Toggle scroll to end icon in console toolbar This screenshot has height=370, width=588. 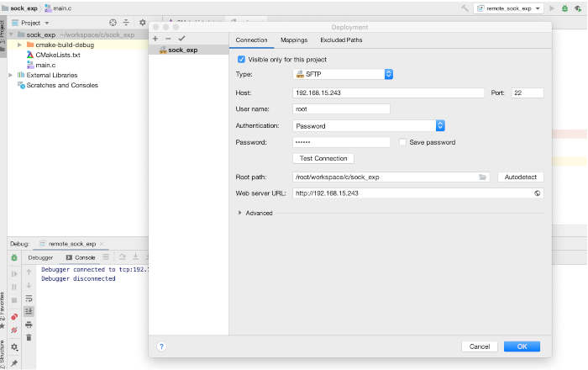tap(29, 311)
